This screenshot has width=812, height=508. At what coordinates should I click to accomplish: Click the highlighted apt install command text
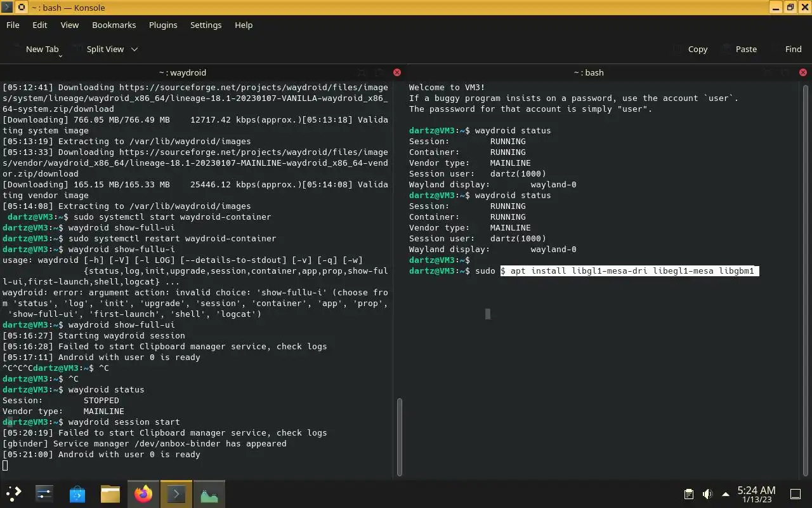629,271
